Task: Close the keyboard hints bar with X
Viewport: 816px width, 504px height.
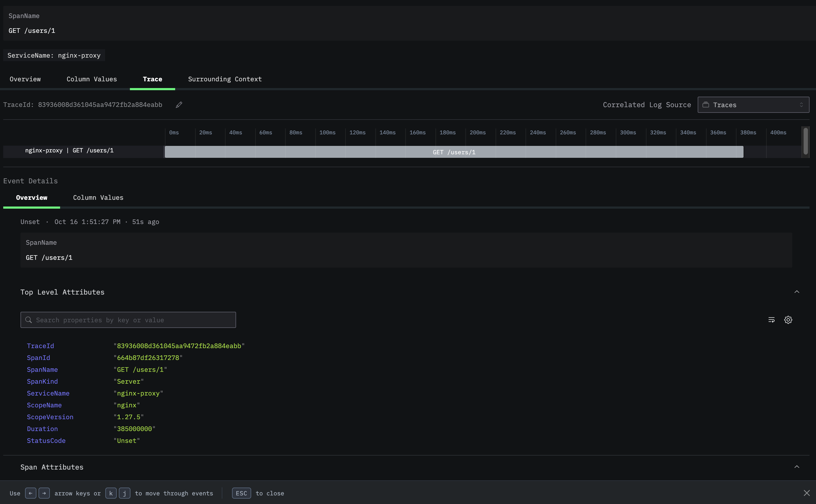Action: pyautogui.click(x=807, y=493)
